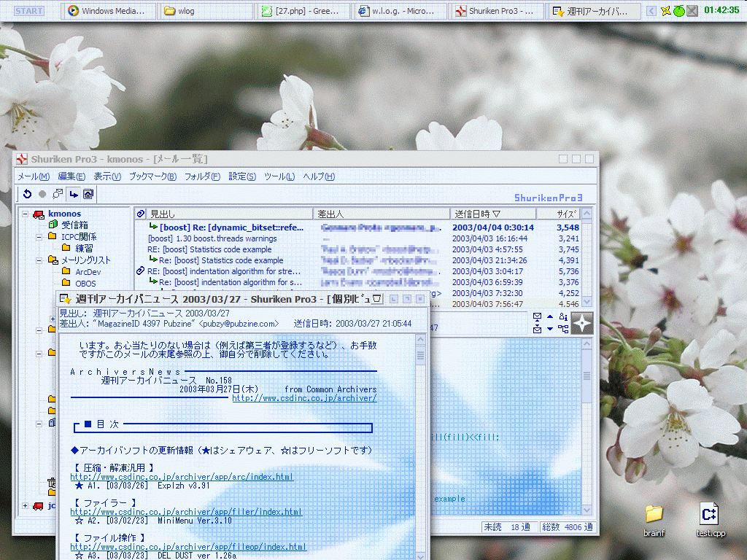
Task: Switch to Windows Media taskbar button
Action: click(109, 10)
